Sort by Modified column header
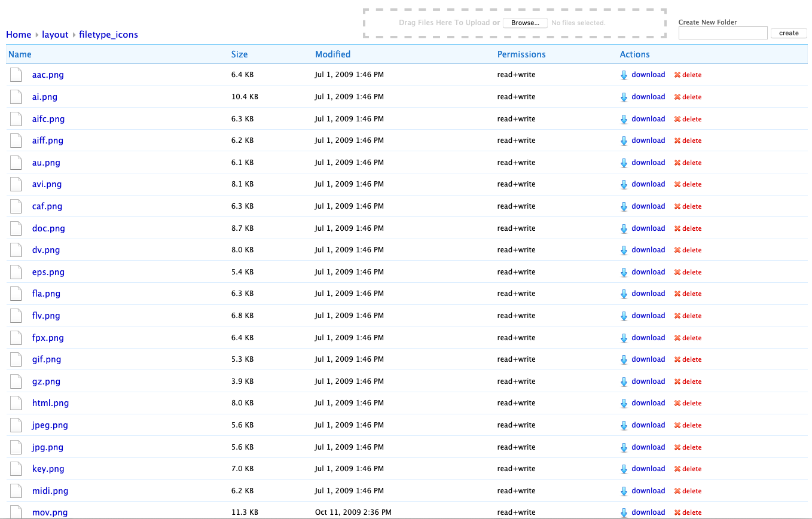 [x=332, y=54]
